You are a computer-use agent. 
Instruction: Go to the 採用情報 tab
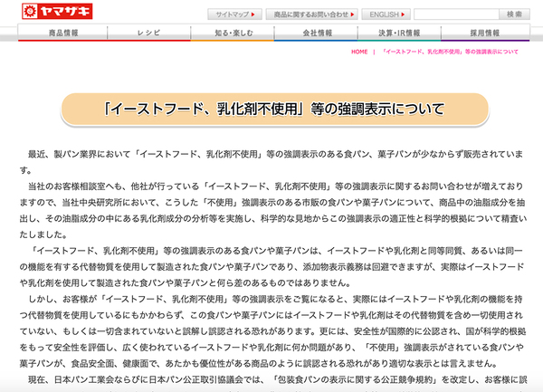pyautogui.click(x=486, y=33)
